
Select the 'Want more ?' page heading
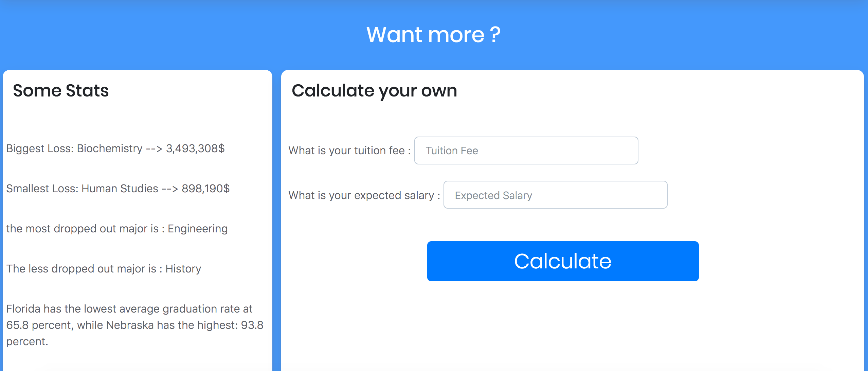434,34
